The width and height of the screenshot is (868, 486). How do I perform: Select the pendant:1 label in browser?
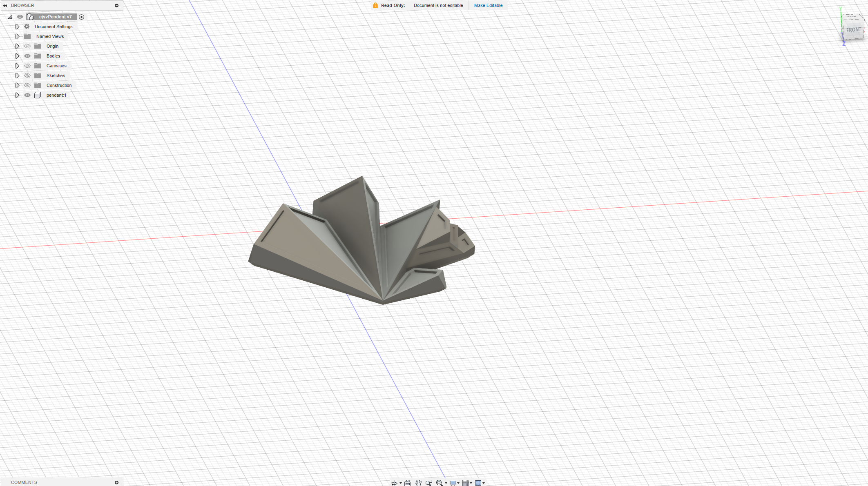pos(56,95)
